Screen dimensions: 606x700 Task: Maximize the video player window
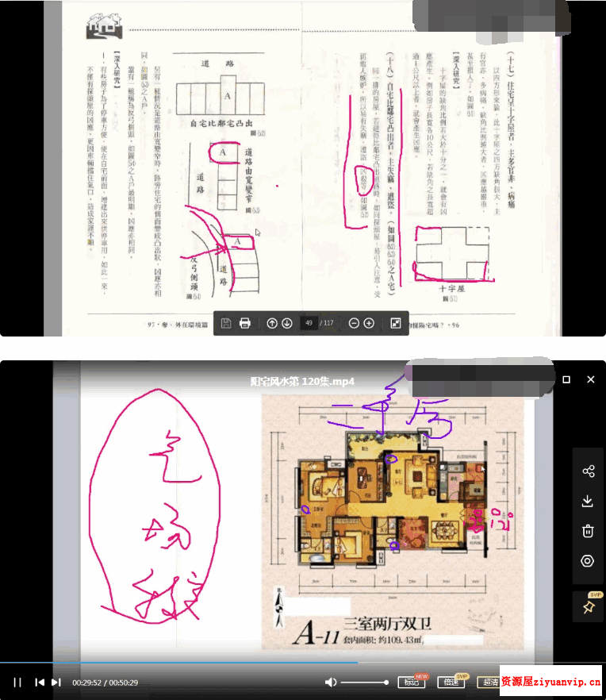coord(566,379)
